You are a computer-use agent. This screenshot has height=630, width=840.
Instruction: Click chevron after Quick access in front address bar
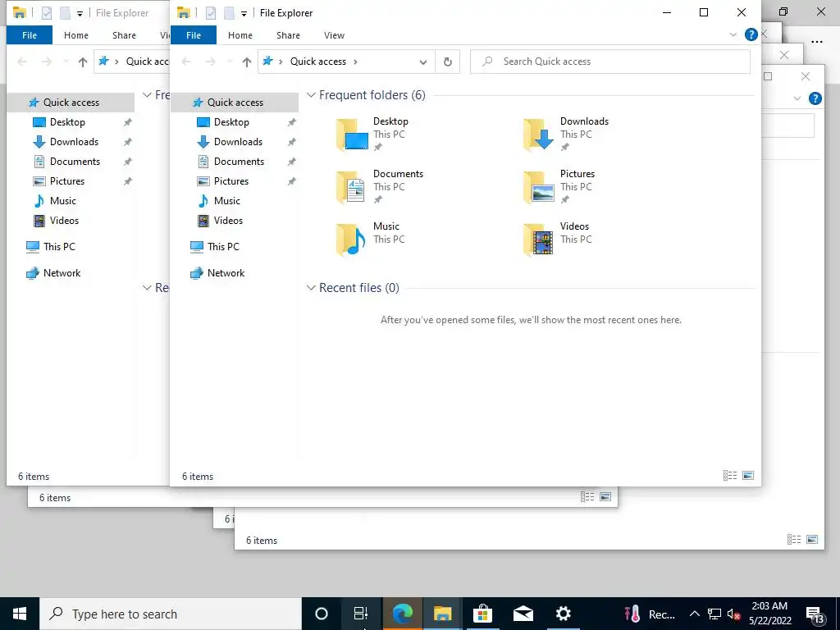click(355, 62)
